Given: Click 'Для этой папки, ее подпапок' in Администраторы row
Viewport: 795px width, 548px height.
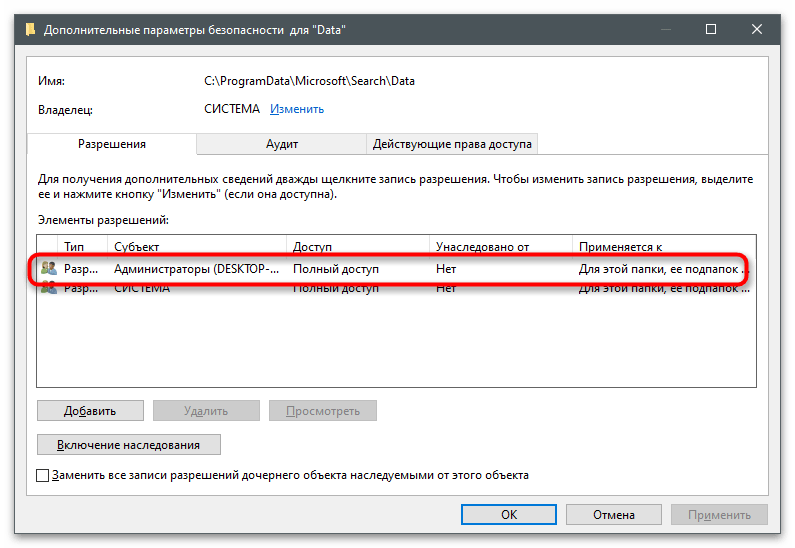Looking at the screenshot, I should (x=658, y=269).
